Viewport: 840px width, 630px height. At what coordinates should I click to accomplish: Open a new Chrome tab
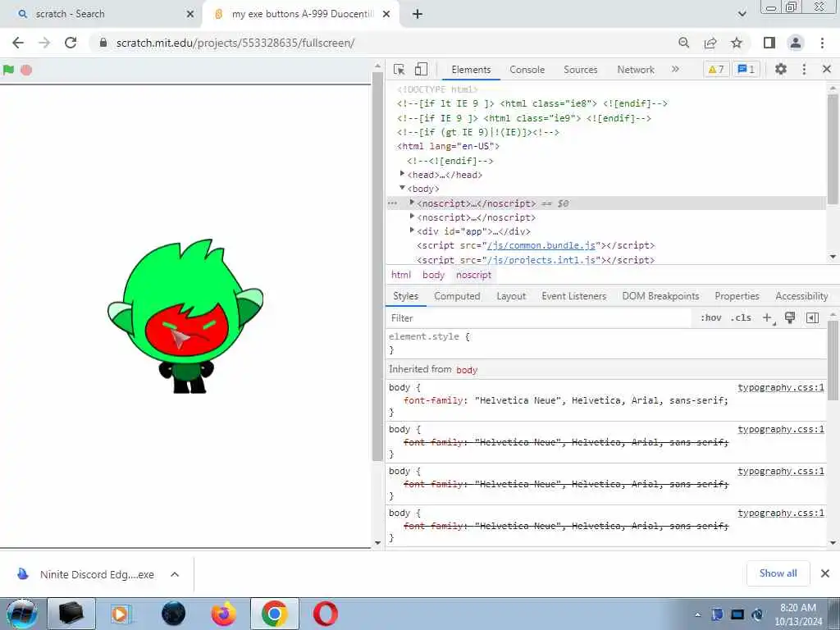(x=418, y=14)
